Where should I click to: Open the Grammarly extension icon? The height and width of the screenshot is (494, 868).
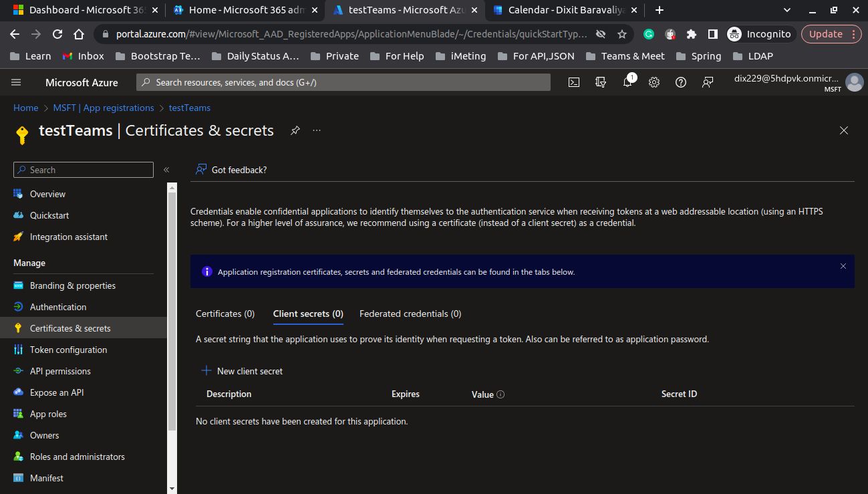pyautogui.click(x=649, y=34)
